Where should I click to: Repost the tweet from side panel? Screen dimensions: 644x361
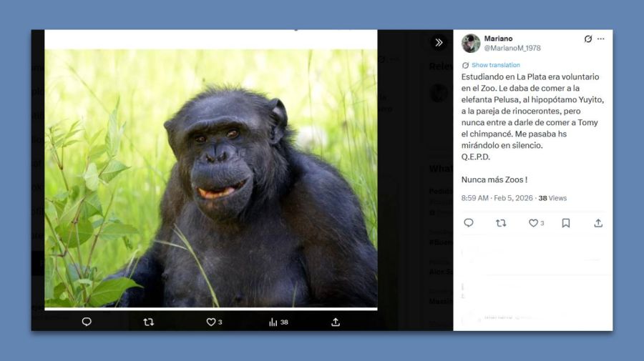501,223
